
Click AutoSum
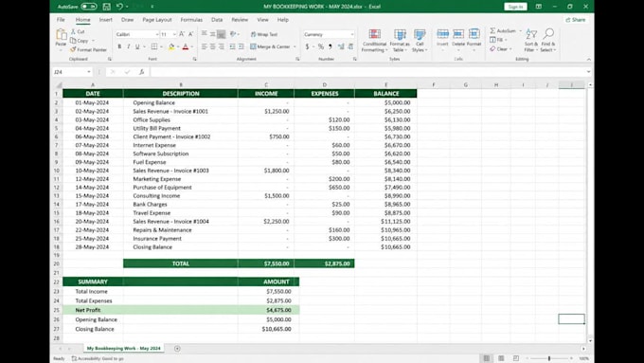coord(502,31)
